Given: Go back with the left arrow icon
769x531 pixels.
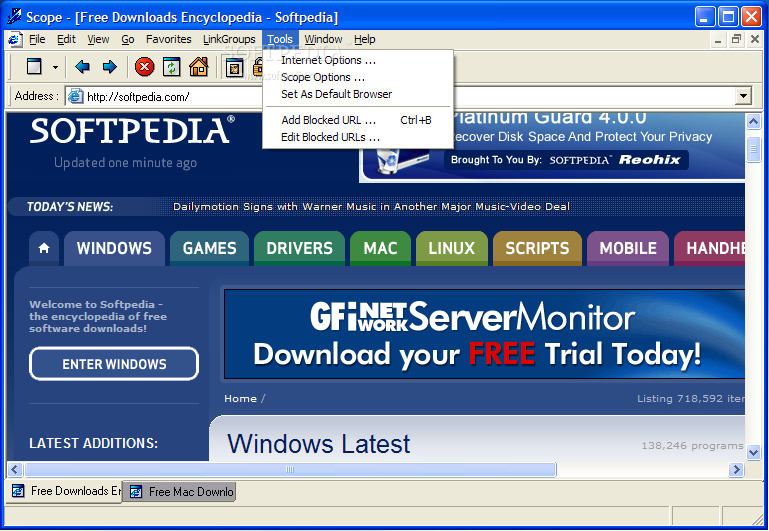Looking at the screenshot, I should pyautogui.click(x=82, y=67).
